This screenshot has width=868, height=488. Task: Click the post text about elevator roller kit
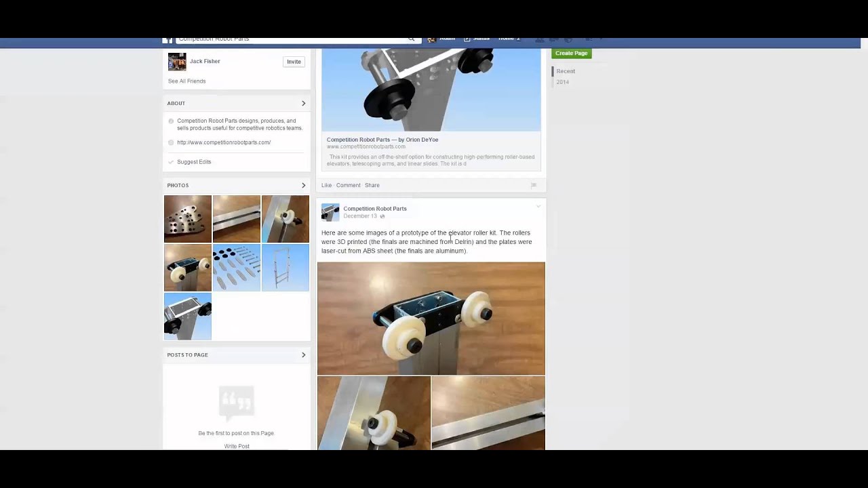pyautogui.click(x=427, y=242)
